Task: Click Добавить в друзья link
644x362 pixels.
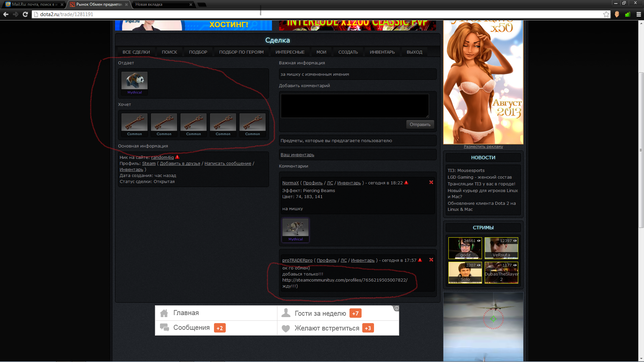Action: pyautogui.click(x=180, y=163)
